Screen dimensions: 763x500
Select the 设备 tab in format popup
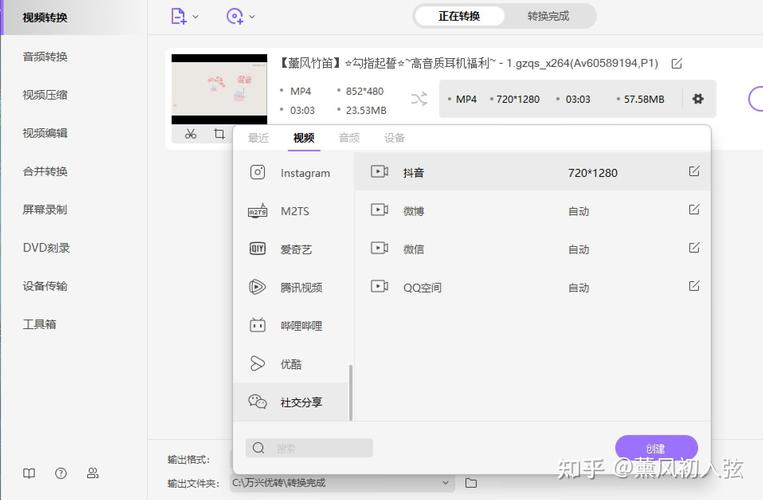click(x=394, y=138)
